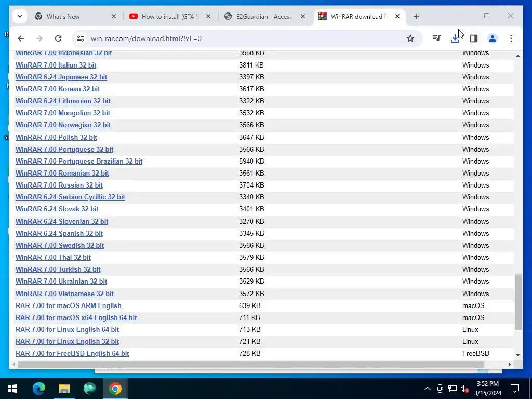This screenshot has width=532, height=399.
Task: Open the notification center icon
Action: pyautogui.click(x=515, y=389)
